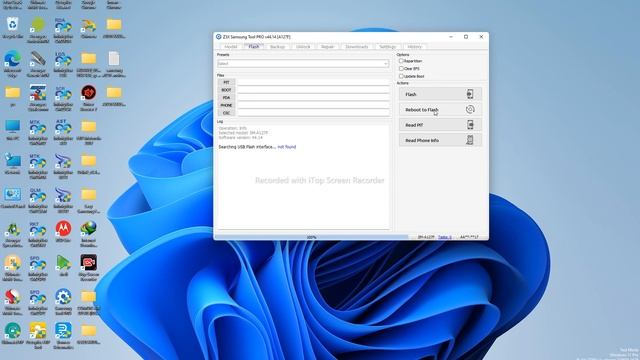Click the Read PIT button
640x360 pixels.
440,125
